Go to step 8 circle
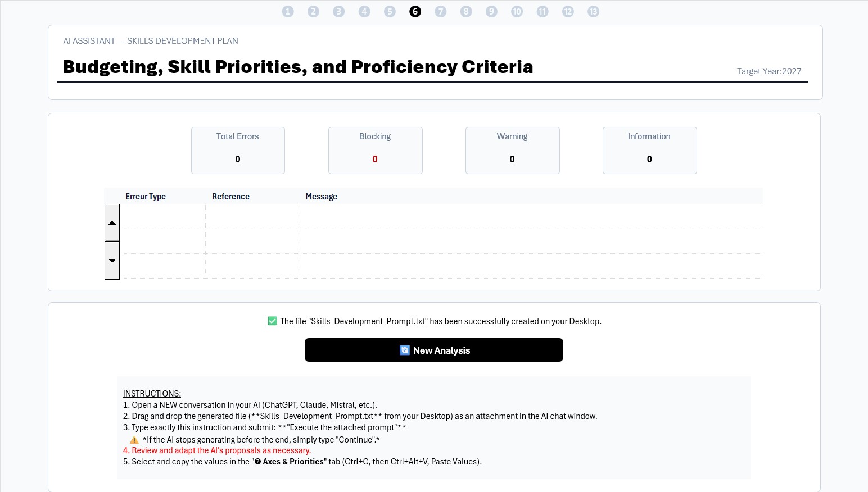The height and width of the screenshot is (492, 868). point(466,11)
